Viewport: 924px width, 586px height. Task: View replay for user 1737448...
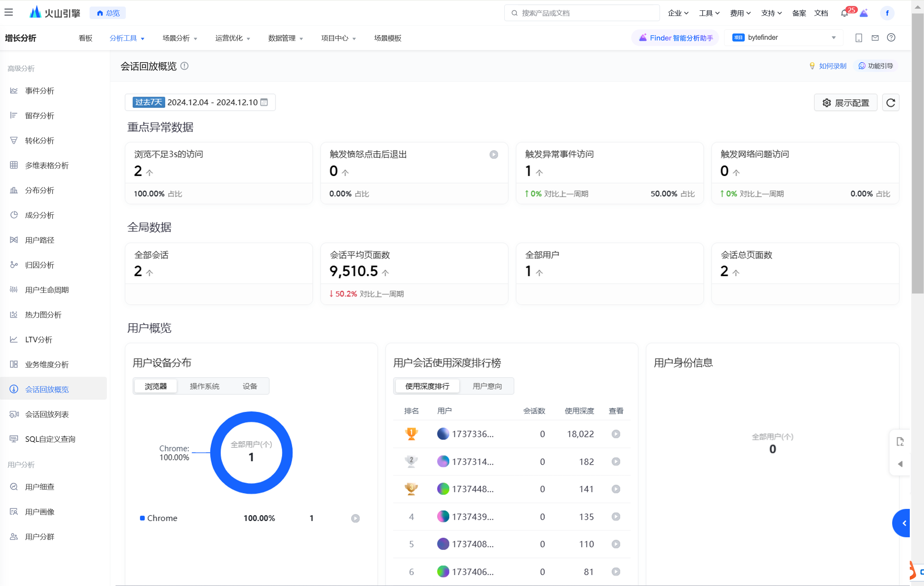click(616, 489)
